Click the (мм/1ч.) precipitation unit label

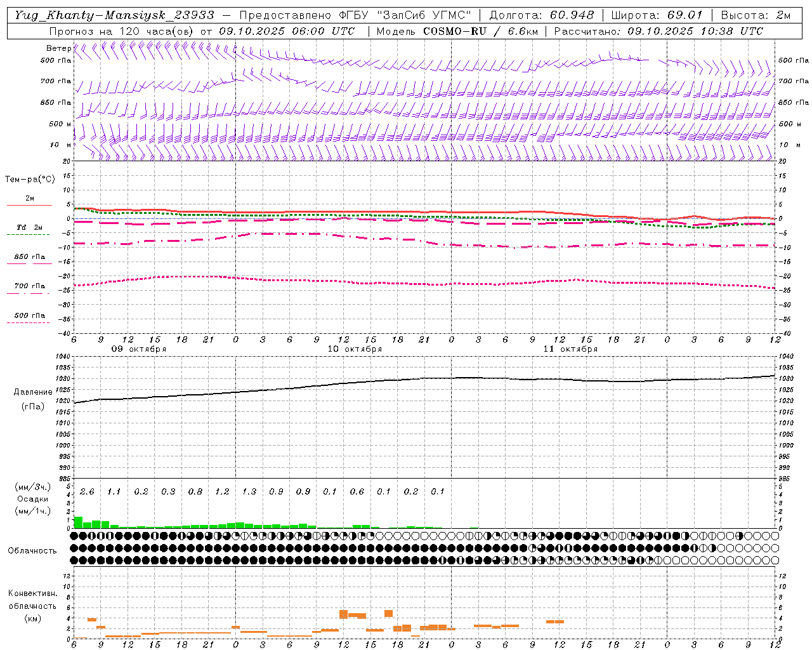pyautogui.click(x=32, y=511)
